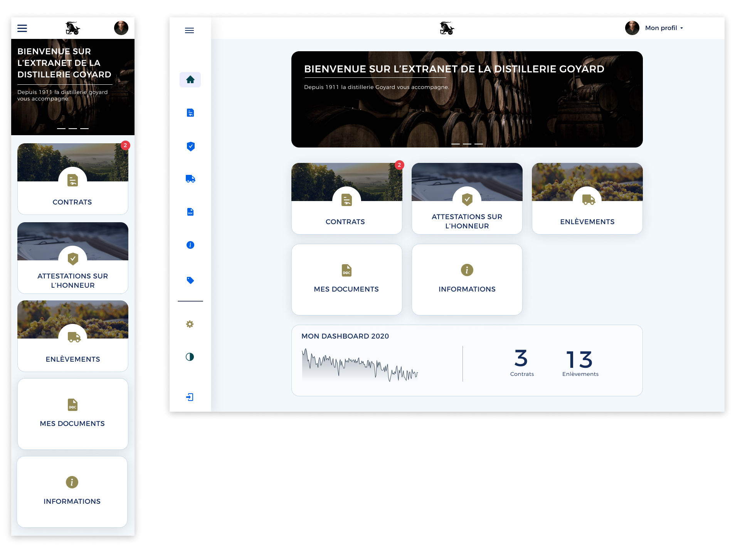Viewport: 740px width, 560px height.
Task: Open the DOC file icon in the sidebar
Action: (x=190, y=212)
